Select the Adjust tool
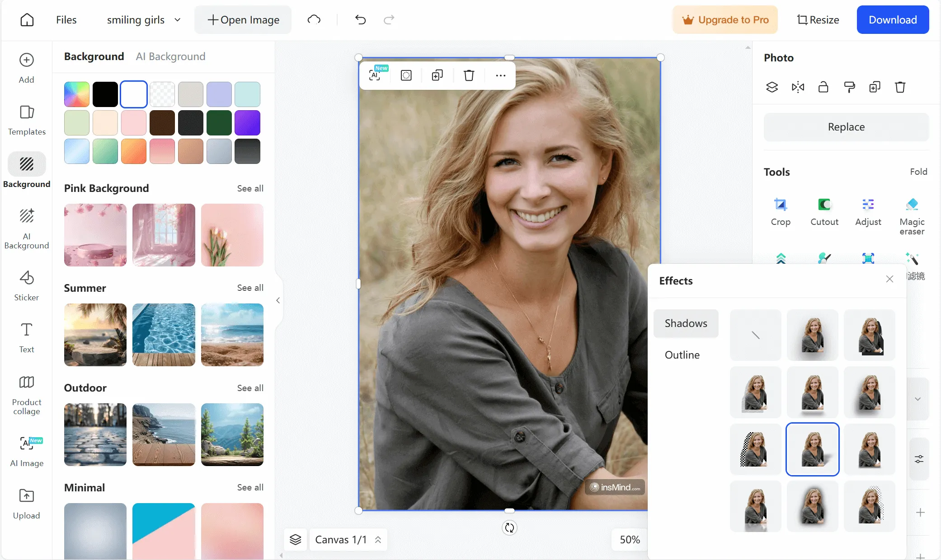This screenshot has height=560, width=941. tap(868, 210)
